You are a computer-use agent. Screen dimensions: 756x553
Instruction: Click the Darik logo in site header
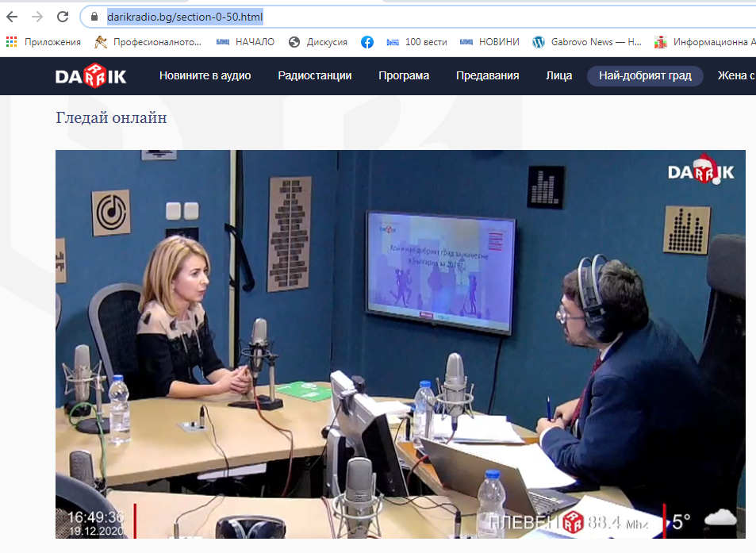tap(90, 76)
